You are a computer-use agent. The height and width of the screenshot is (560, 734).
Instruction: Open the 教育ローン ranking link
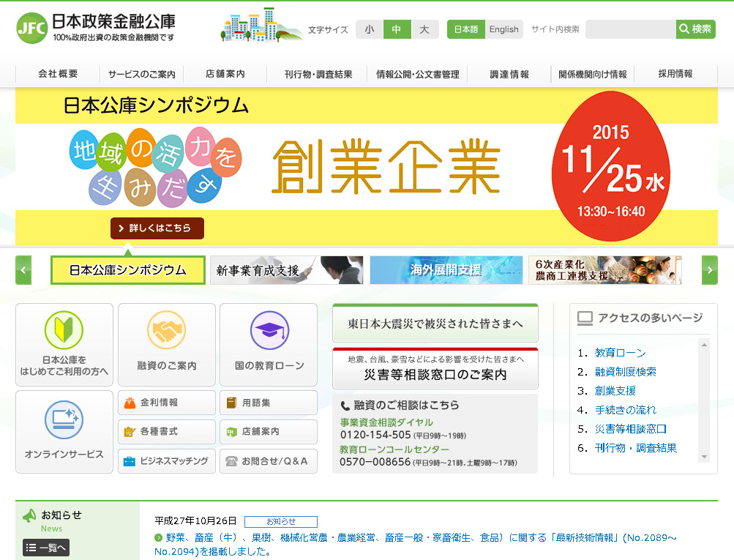621,353
